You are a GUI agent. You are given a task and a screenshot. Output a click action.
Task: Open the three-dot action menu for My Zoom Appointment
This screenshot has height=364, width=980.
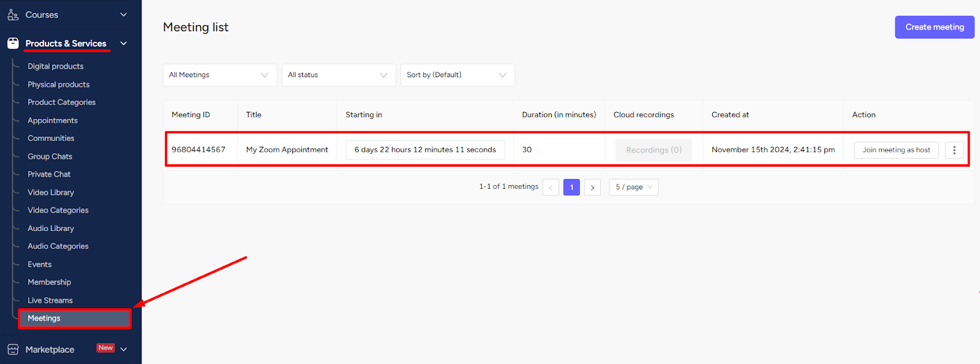(x=954, y=150)
